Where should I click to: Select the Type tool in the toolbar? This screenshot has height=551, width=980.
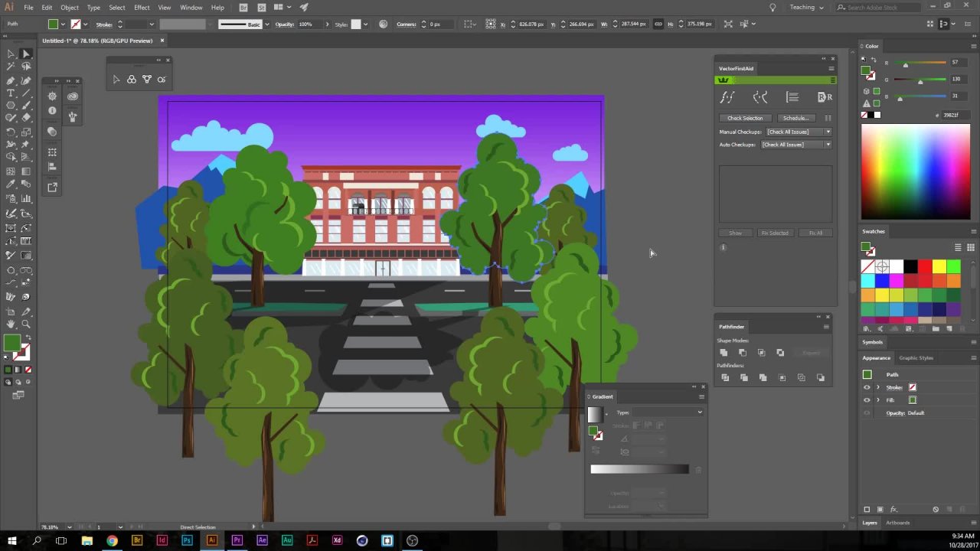pos(11,93)
